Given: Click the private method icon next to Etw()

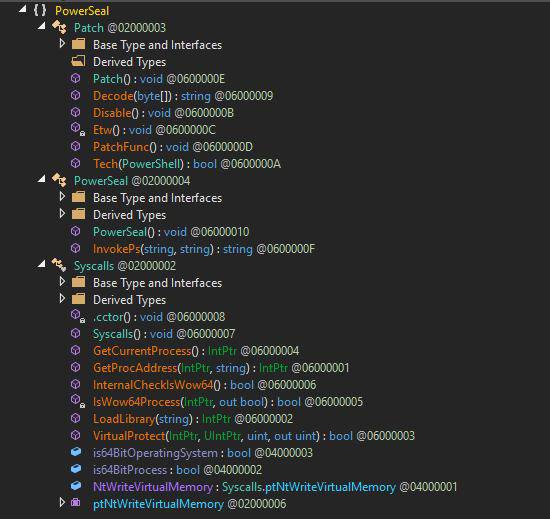Looking at the screenshot, I should click(x=77, y=129).
